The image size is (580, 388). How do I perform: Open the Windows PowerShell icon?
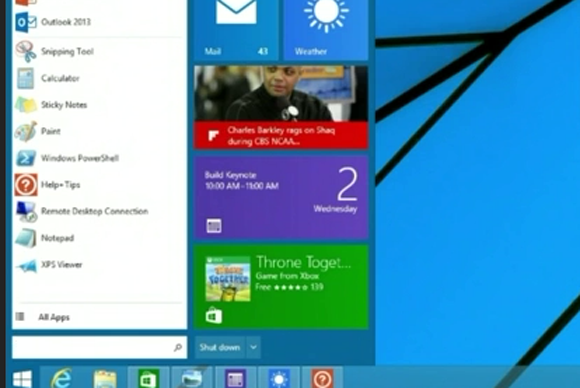pos(26,158)
